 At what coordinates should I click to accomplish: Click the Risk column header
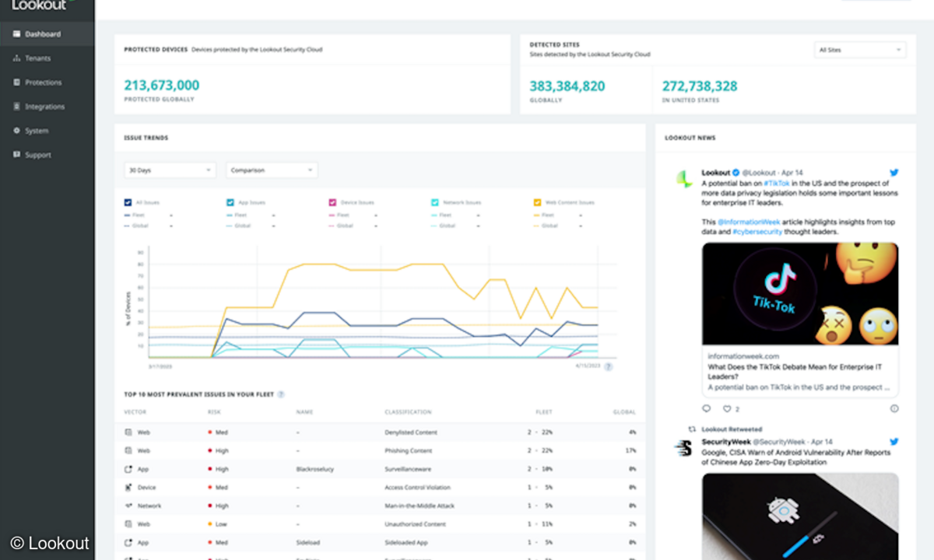213,412
